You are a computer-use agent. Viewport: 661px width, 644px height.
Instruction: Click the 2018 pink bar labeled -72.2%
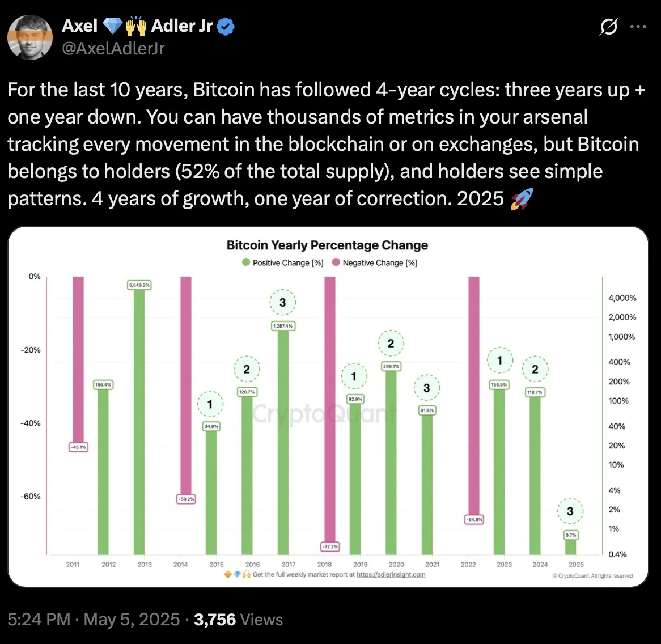pyautogui.click(x=330, y=409)
